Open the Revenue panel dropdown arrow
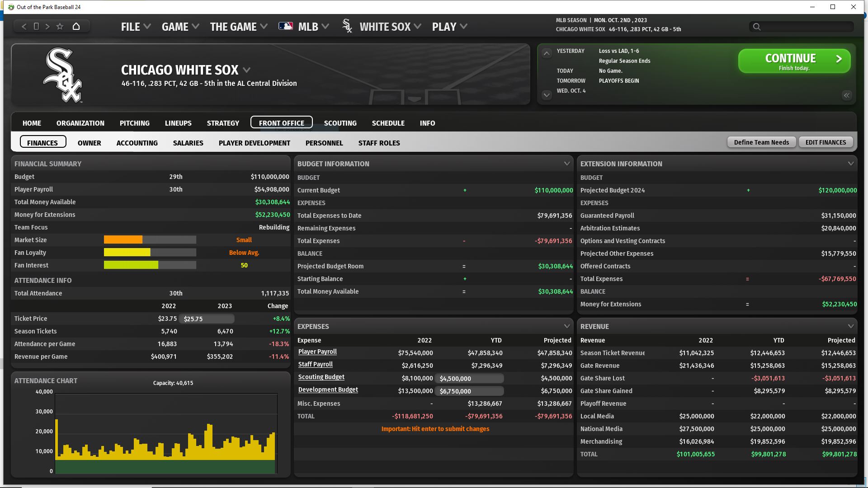The height and width of the screenshot is (488, 868). point(850,326)
